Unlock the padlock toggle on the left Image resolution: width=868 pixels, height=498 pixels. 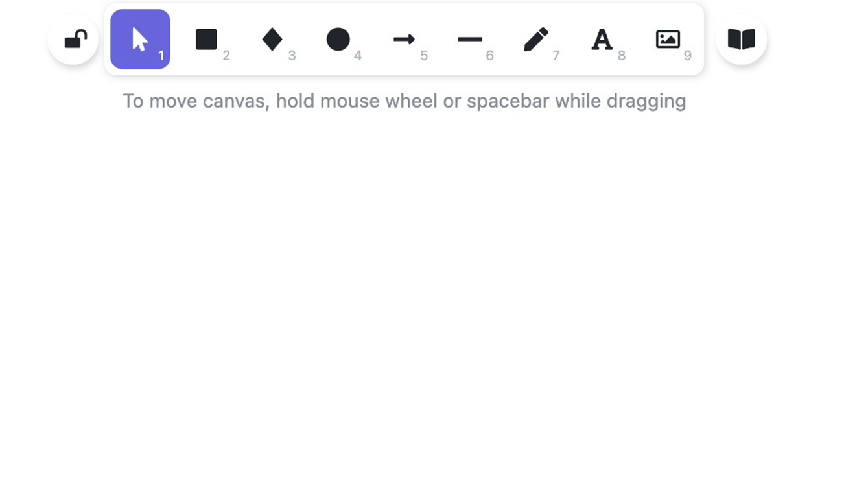(x=73, y=39)
